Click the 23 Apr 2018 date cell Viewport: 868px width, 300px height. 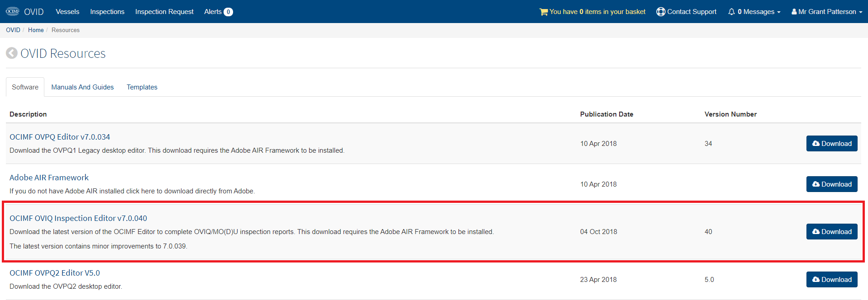(x=598, y=279)
